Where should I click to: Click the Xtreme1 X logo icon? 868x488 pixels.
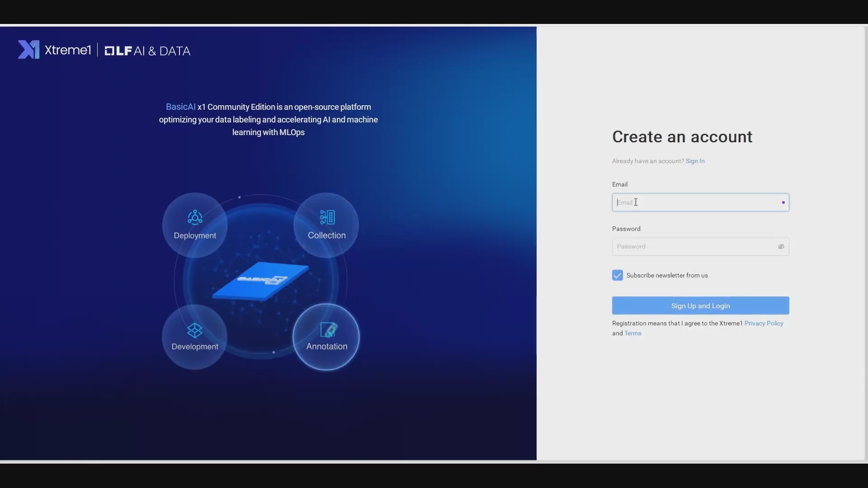[x=28, y=50]
